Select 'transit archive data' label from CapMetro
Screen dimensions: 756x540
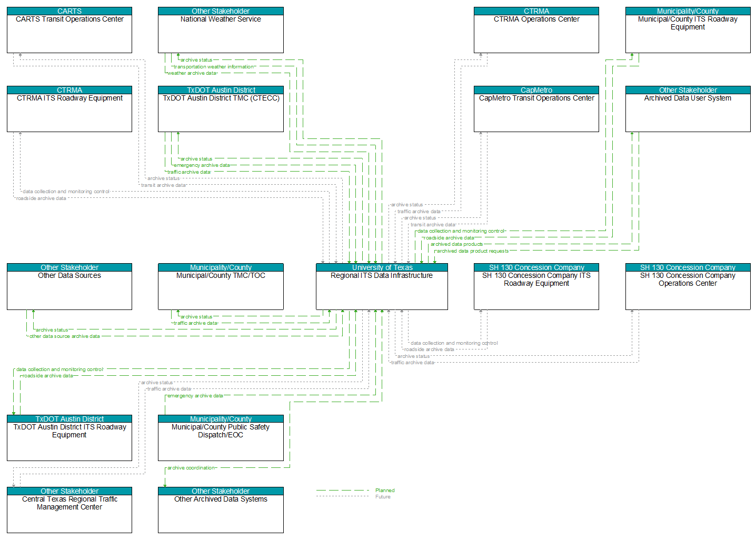(x=433, y=225)
